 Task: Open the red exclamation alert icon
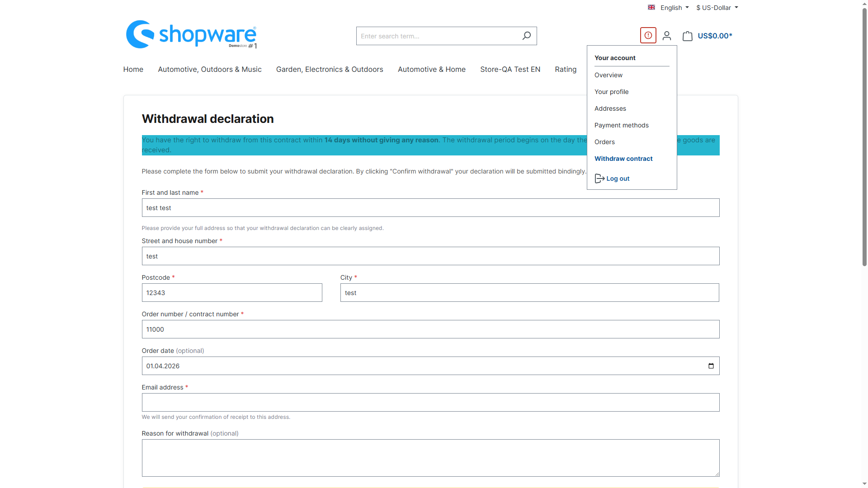pyautogui.click(x=648, y=35)
